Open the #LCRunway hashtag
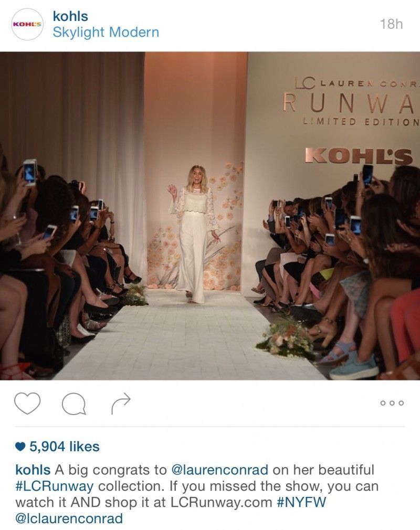The width and height of the screenshot is (420, 530). pos(55,486)
